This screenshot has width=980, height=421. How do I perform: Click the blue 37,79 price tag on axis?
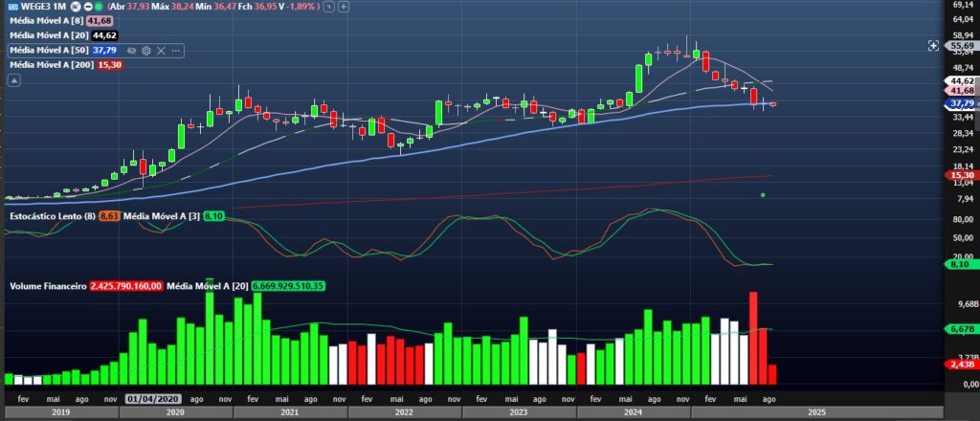[960, 103]
